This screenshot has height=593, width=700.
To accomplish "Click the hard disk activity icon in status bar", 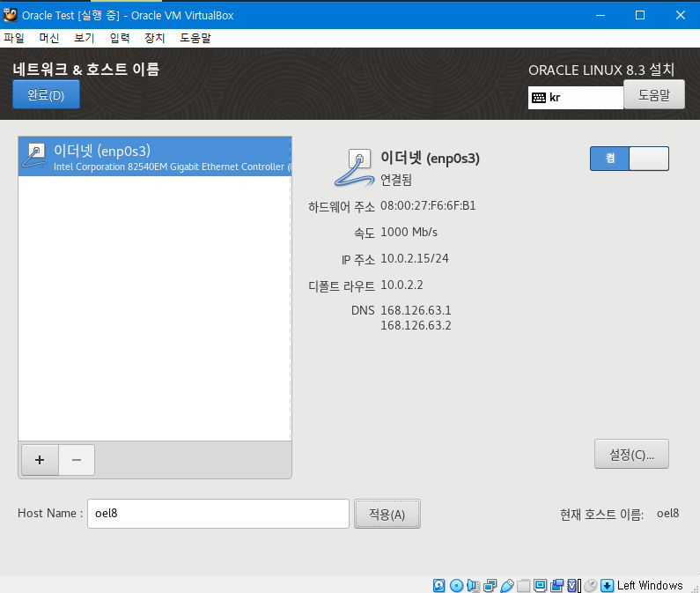I will (438, 585).
